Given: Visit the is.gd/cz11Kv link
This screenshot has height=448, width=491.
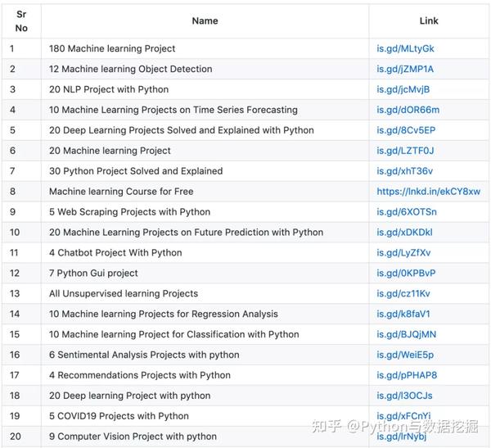Looking at the screenshot, I should [403, 294].
